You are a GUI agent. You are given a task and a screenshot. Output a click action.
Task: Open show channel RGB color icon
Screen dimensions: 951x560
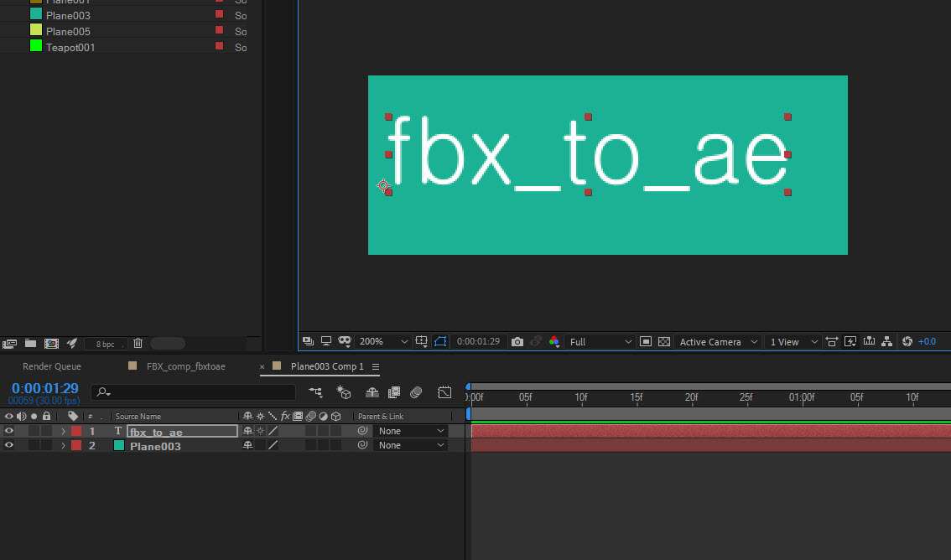tap(553, 341)
